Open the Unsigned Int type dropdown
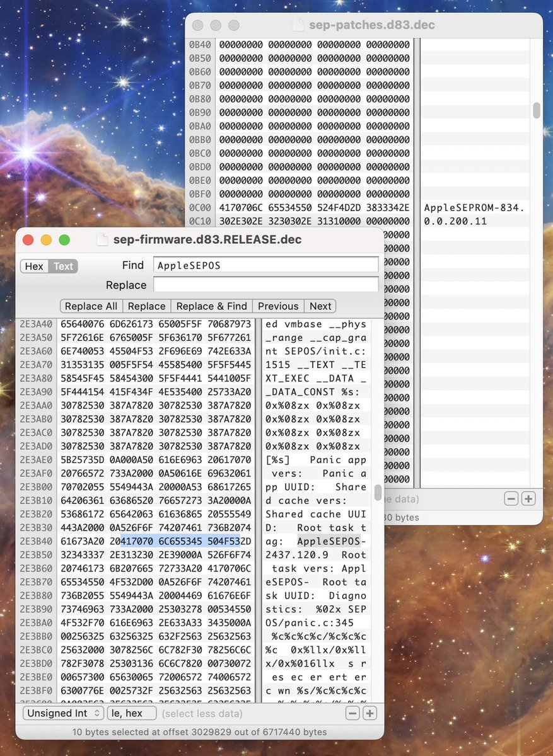Screen dimensions: 553x756 tap(62, 713)
